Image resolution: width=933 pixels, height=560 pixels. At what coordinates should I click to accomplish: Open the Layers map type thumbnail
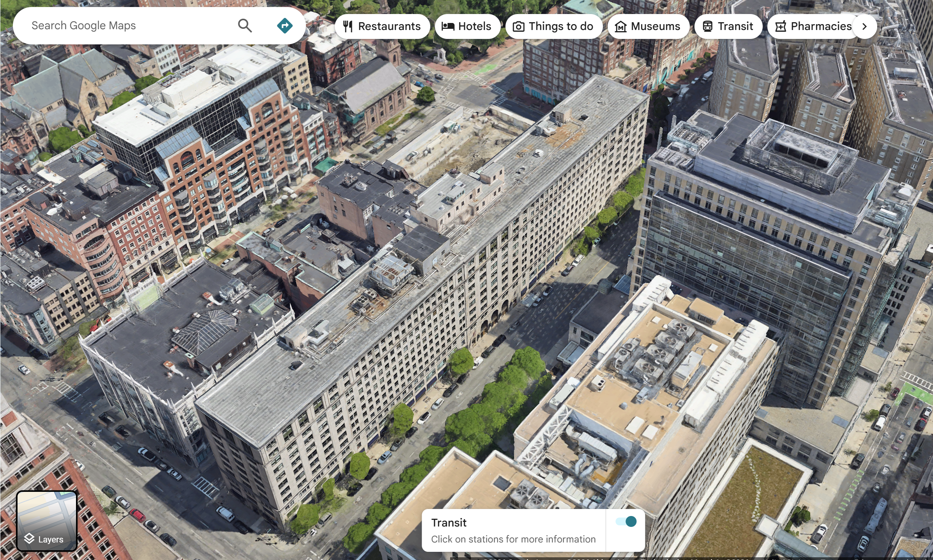[x=47, y=521]
